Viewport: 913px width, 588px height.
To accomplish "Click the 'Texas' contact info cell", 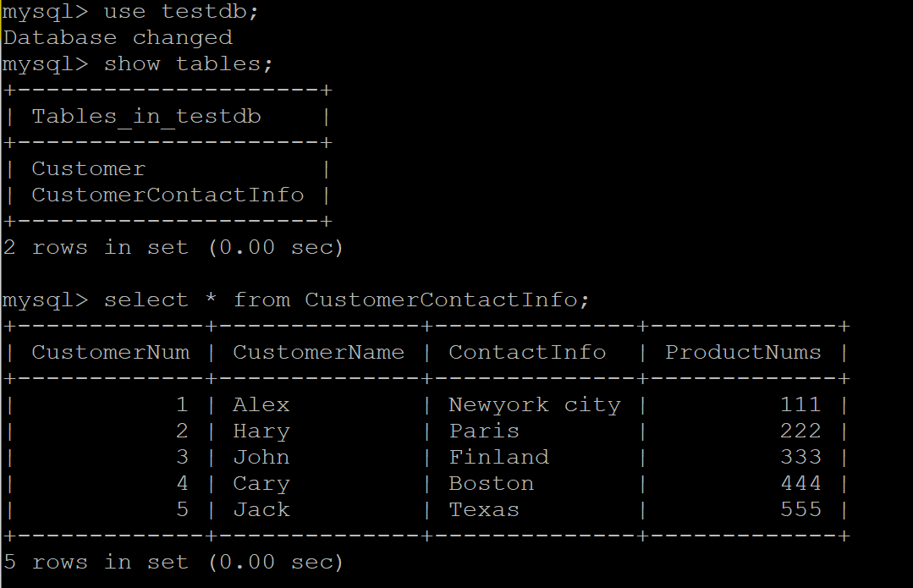I will (484, 510).
